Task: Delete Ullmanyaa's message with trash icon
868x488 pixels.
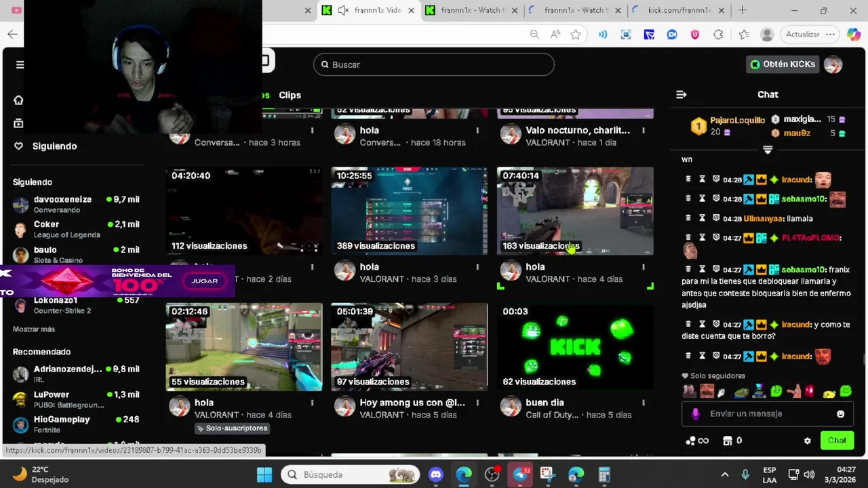Action: pyautogui.click(x=688, y=218)
